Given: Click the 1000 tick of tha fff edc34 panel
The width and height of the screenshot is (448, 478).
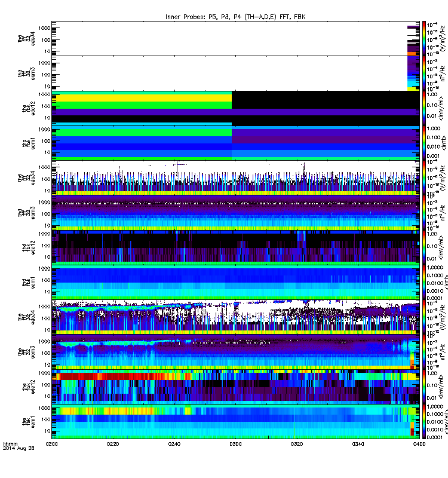Looking at the screenshot, I should (x=44, y=28).
